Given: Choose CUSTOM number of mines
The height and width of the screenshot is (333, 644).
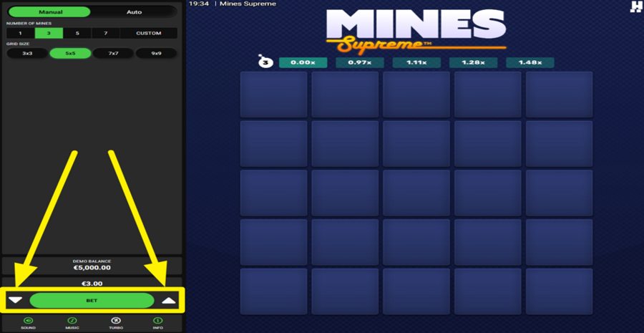Looking at the screenshot, I should click(149, 33).
